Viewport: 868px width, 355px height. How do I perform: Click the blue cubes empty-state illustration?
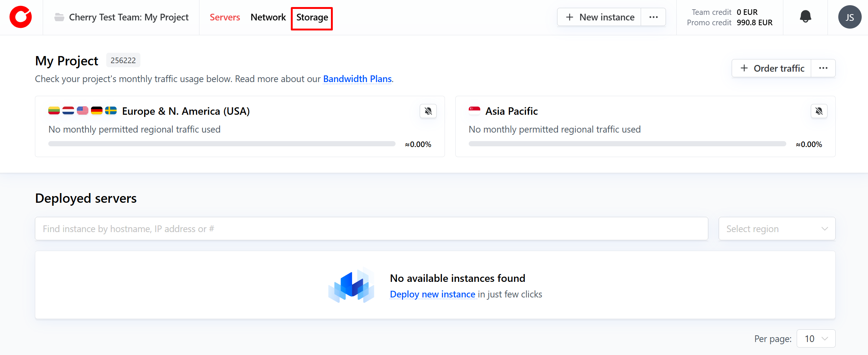(x=351, y=285)
